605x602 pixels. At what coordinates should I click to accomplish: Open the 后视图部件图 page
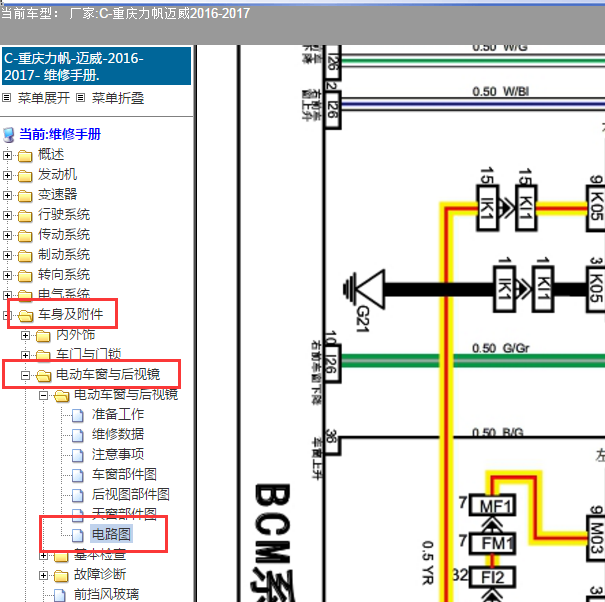[131, 495]
